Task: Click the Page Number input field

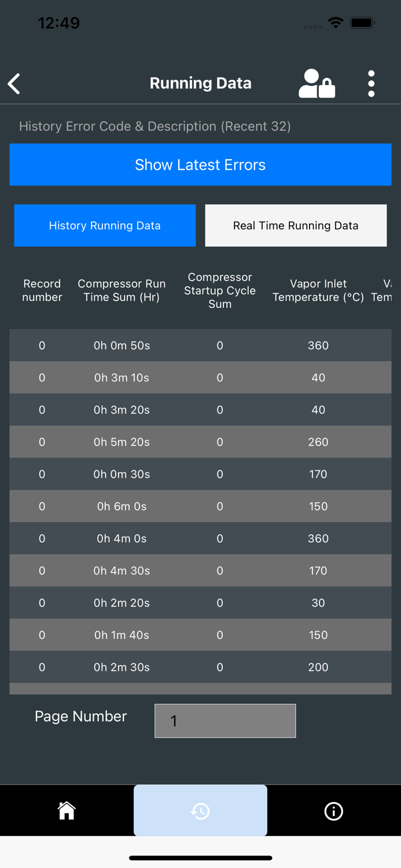Action: coord(225,721)
